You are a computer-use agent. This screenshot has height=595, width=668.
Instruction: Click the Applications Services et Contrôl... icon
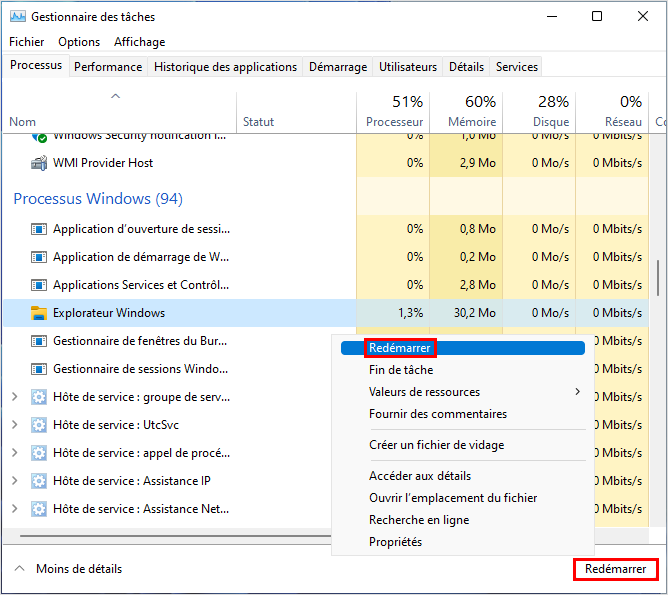tap(39, 285)
